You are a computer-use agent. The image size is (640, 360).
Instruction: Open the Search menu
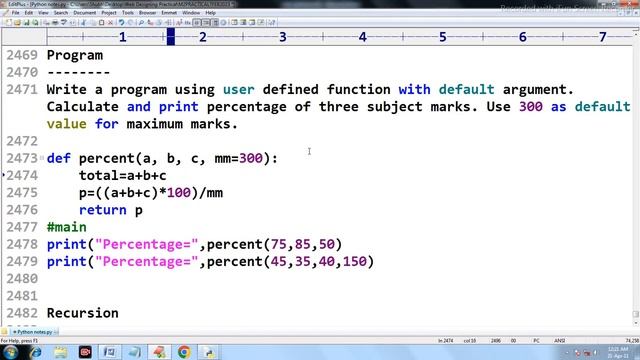click(61, 13)
